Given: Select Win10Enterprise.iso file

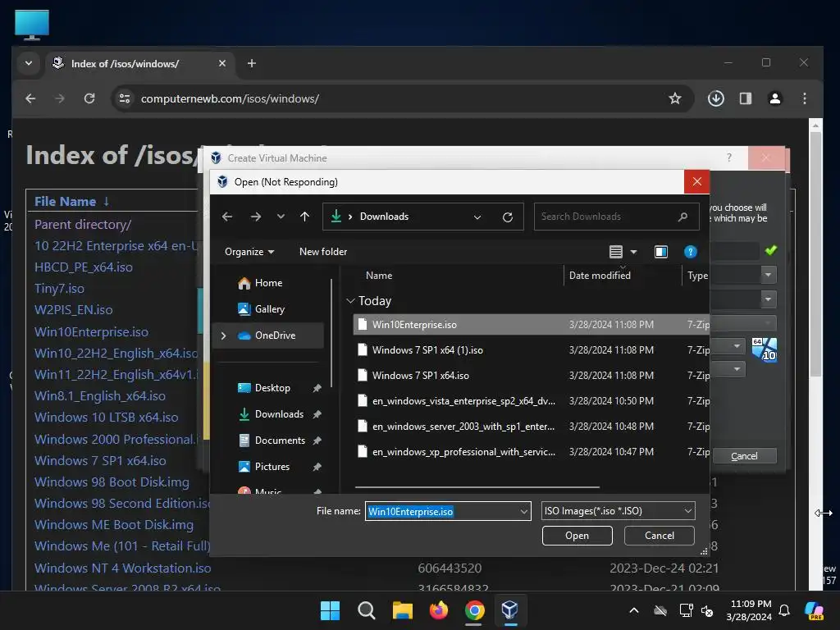Looking at the screenshot, I should click(x=531, y=325).
